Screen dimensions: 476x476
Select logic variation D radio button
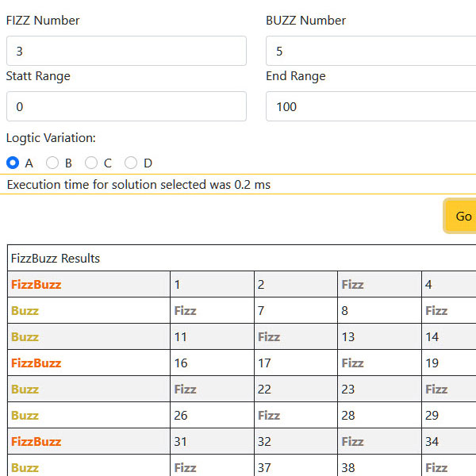[131, 163]
